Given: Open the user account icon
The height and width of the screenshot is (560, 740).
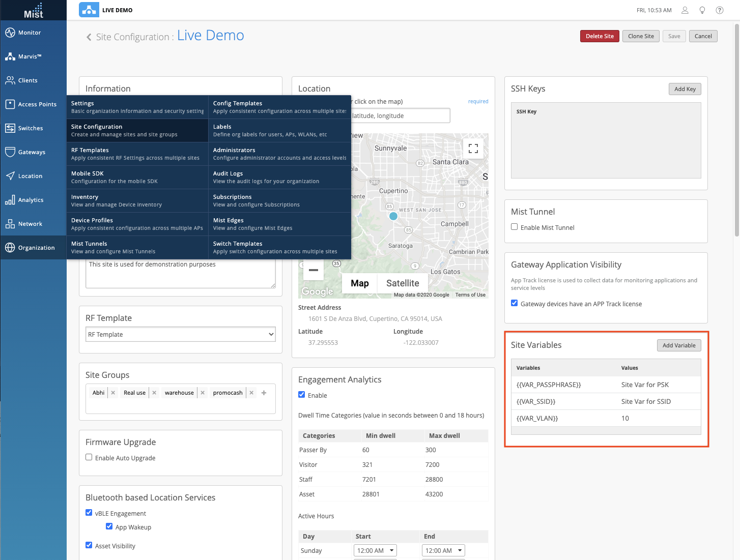Looking at the screenshot, I should pos(685,10).
